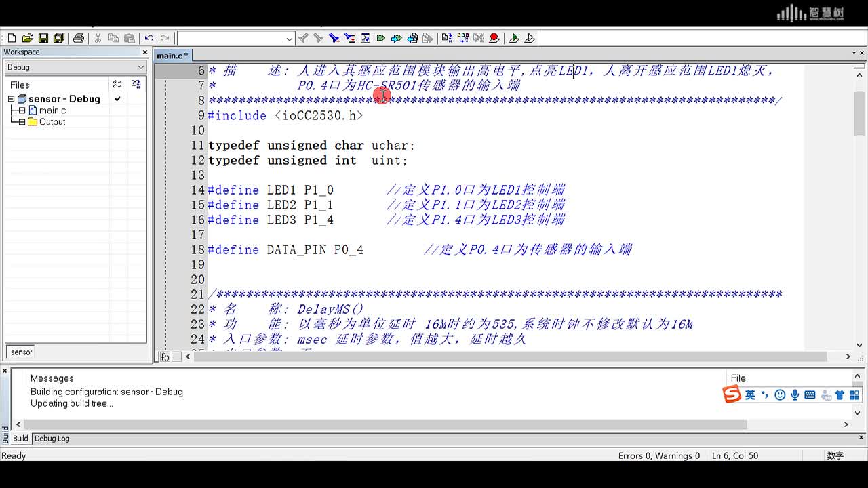Click the Make build icon
868x488 pixels.
(462, 38)
